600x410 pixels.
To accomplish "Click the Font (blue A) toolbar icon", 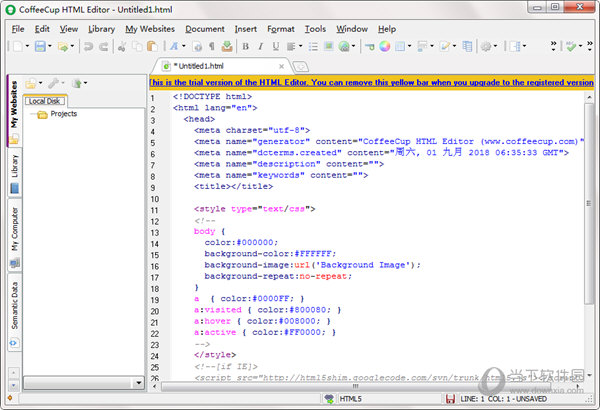I will [x=174, y=46].
